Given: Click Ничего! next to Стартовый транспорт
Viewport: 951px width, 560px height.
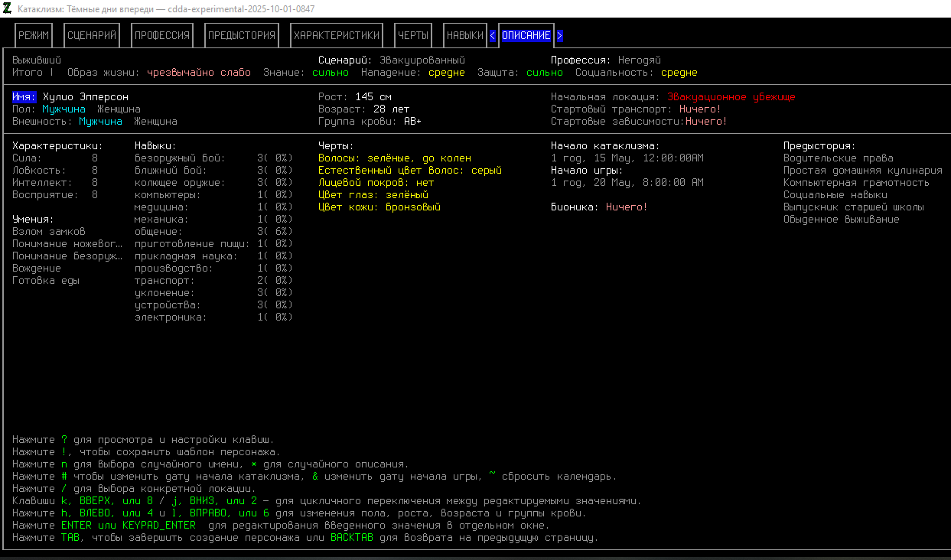Looking at the screenshot, I should pos(701,109).
